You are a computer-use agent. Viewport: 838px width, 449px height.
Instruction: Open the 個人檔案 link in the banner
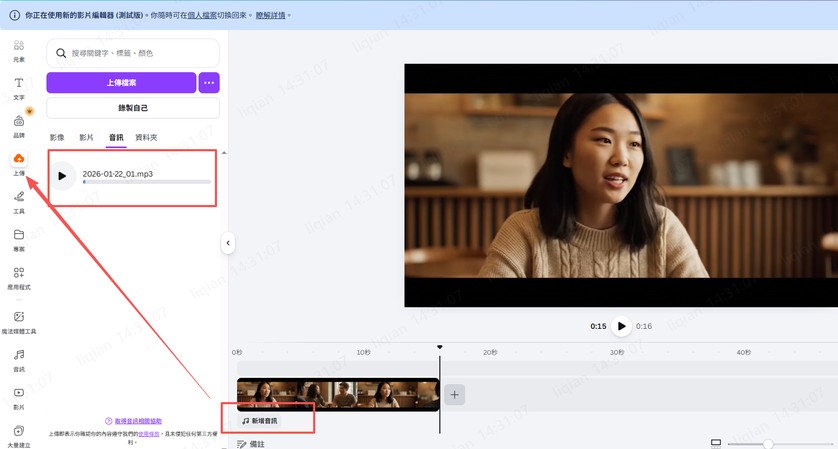click(x=203, y=15)
